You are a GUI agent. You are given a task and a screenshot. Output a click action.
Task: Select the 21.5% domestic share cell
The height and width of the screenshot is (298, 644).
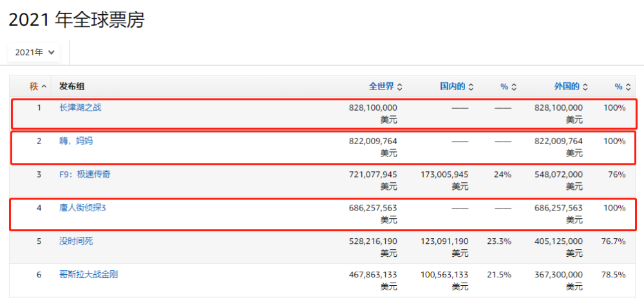499,274
